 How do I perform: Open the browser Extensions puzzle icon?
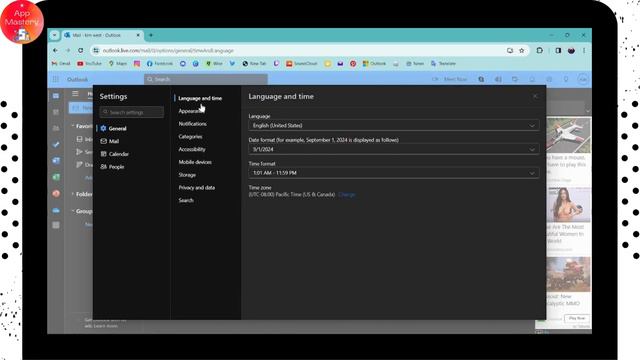(x=540, y=51)
